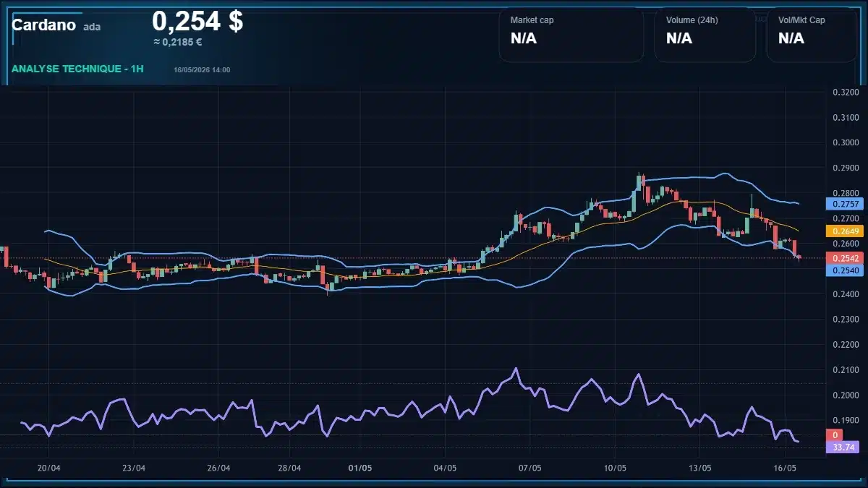Click the 0.2649 orange moving average tag
Image resolution: width=868 pixels, height=488 pixels.
coord(846,231)
